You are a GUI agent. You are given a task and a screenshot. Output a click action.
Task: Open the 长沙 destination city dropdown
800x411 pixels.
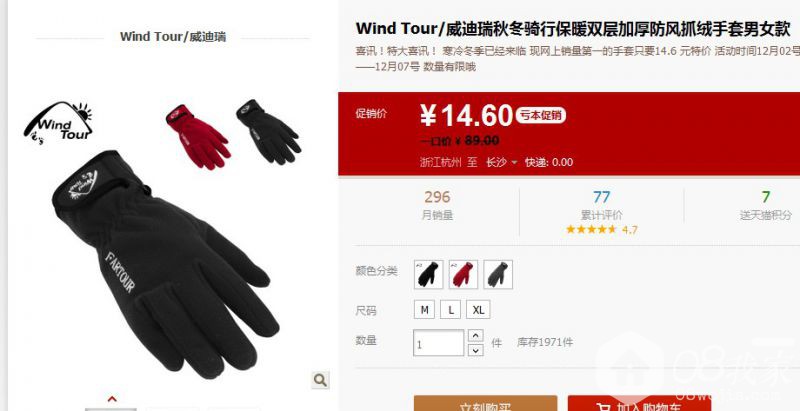pyautogui.click(x=501, y=162)
